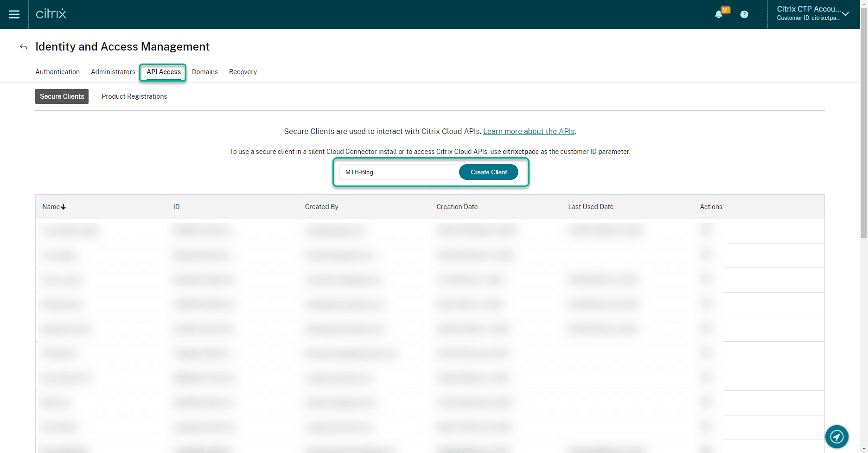This screenshot has height=453, width=868.
Task: Open the help question mark icon
Action: click(x=744, y=14)
